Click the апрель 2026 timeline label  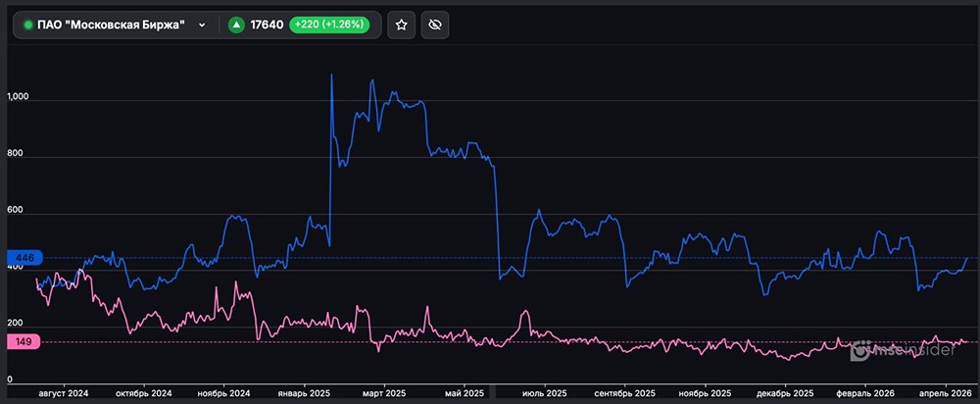click(941, 392)
